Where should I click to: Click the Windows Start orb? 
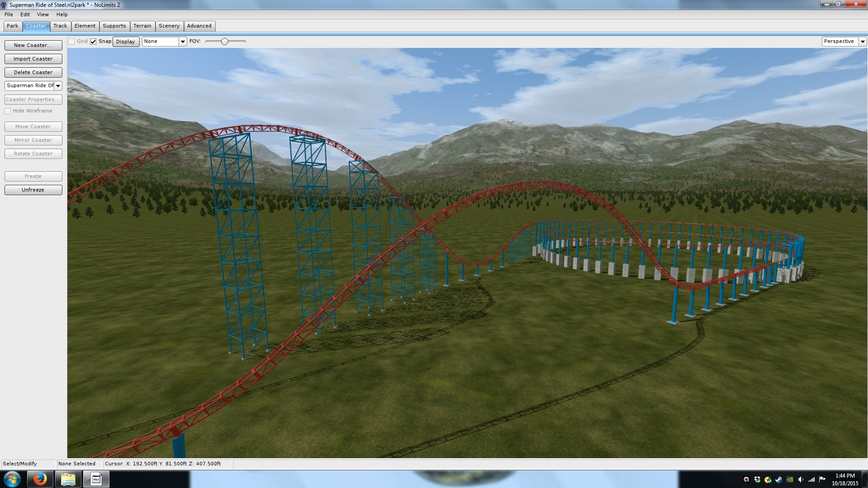(12, 479)
